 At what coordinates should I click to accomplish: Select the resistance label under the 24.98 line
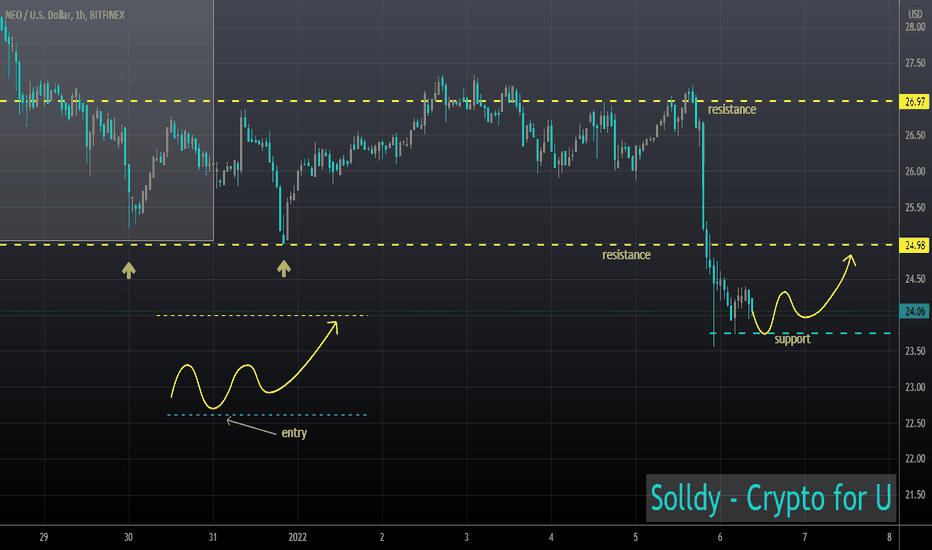click(x=626, y=255)
